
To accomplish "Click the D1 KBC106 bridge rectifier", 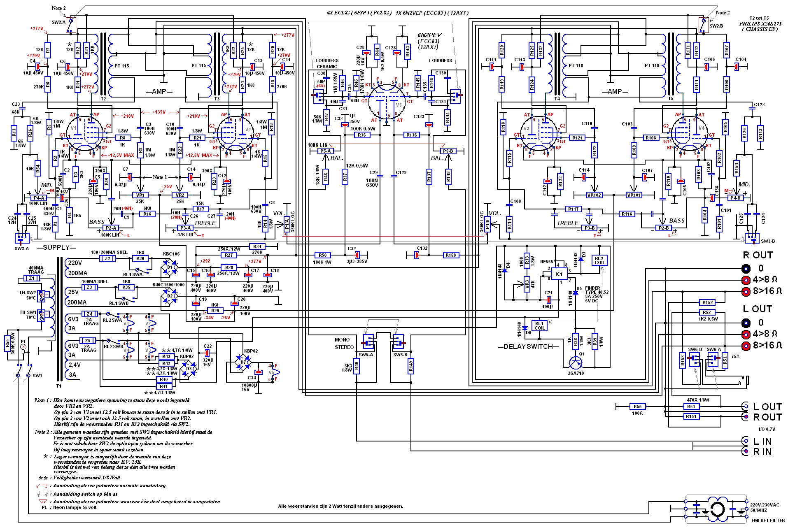I will click(170, 267).
